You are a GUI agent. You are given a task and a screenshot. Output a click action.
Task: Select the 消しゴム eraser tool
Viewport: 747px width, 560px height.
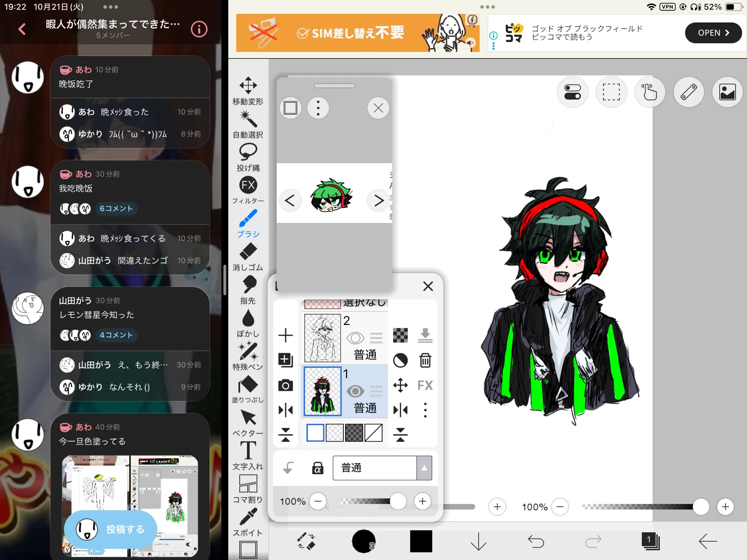click(248, 257)
